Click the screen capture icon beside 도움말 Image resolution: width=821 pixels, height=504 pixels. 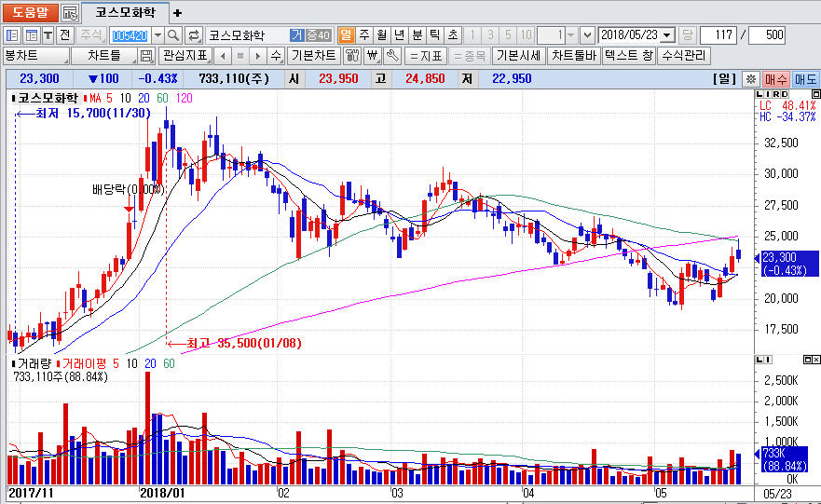coord(70,13)
